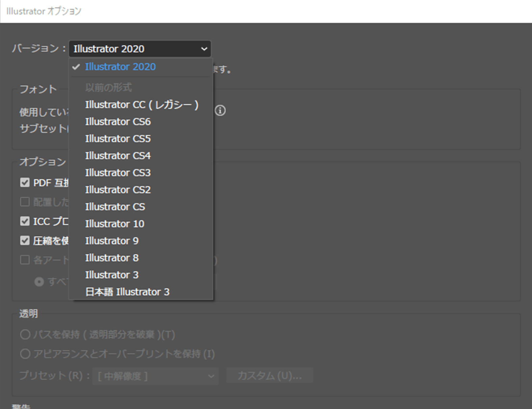The height and width of the screenshot is (409, 532).
Task: Select Illustrator 3 entry
Action: (112, 275)
